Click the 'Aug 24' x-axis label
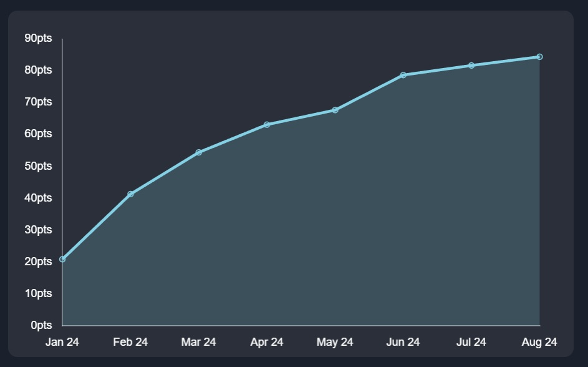The image size is (588, 367). (539, 342)
